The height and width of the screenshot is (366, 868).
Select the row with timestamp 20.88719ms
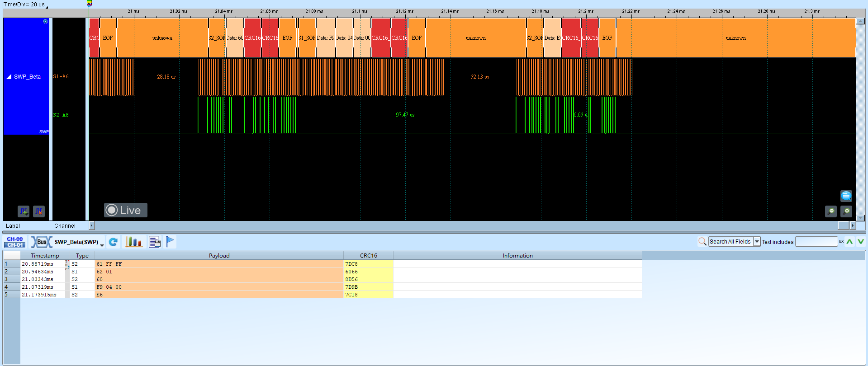tap(323, 264)
